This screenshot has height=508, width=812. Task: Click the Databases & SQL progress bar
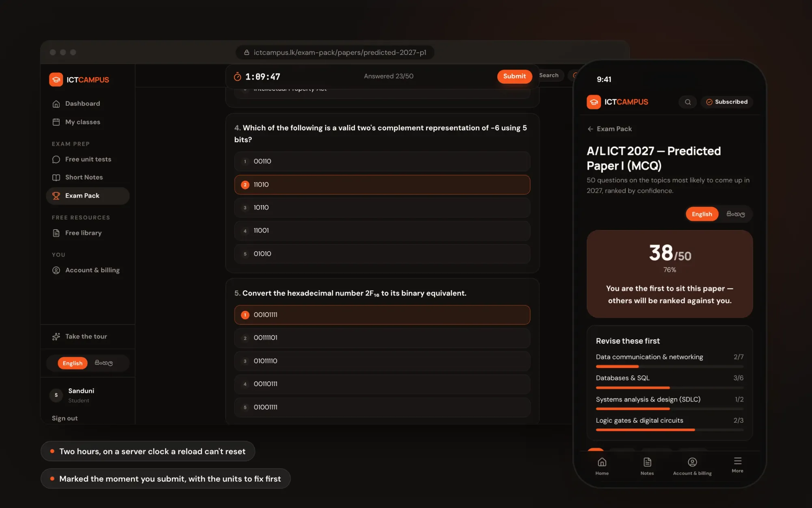coord(669,388)
